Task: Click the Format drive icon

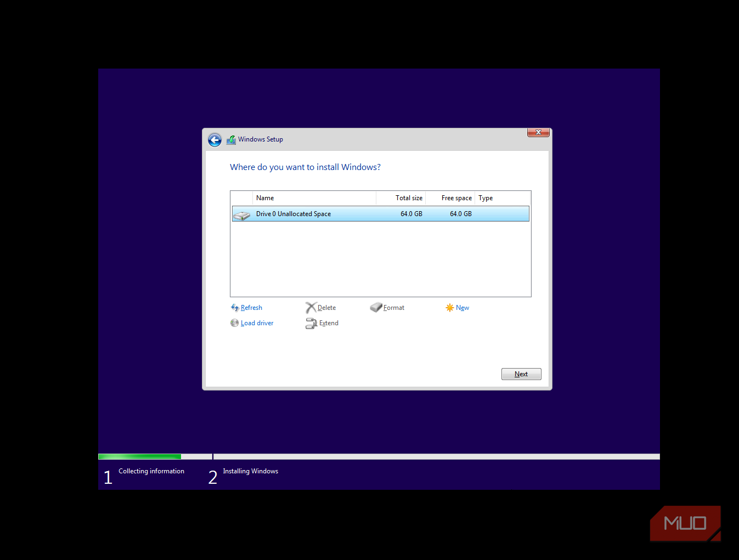Action: click(x=376, y=307)
